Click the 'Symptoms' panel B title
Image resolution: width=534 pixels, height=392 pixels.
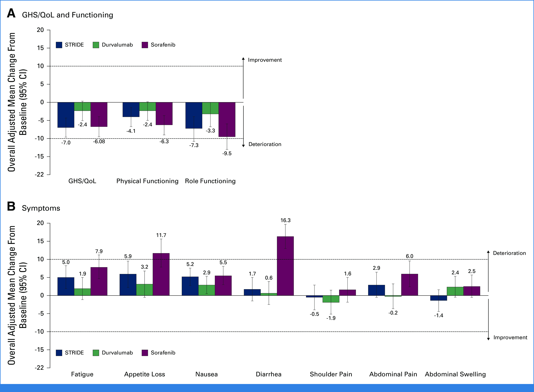[x=41, y=208]
